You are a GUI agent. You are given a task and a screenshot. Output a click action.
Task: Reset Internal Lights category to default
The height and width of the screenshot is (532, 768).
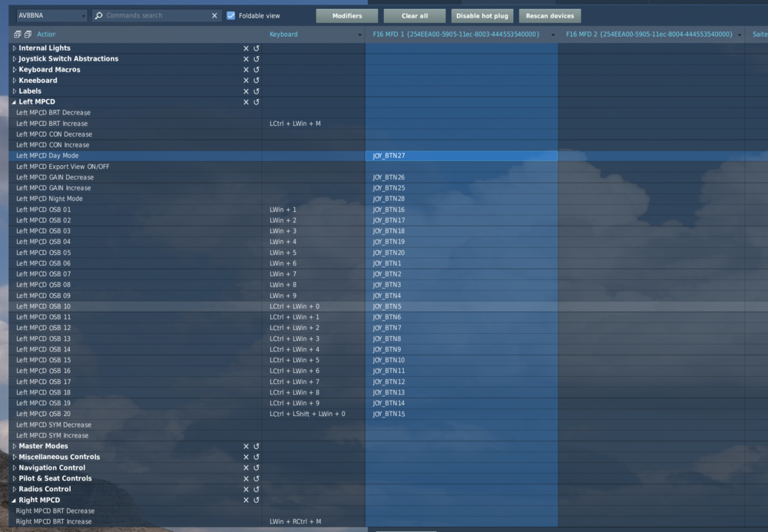click(x=257, y=48)
